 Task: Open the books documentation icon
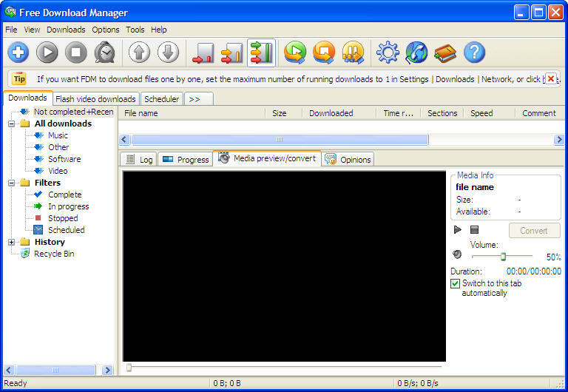pyautogui.click(x=445, y=53)
